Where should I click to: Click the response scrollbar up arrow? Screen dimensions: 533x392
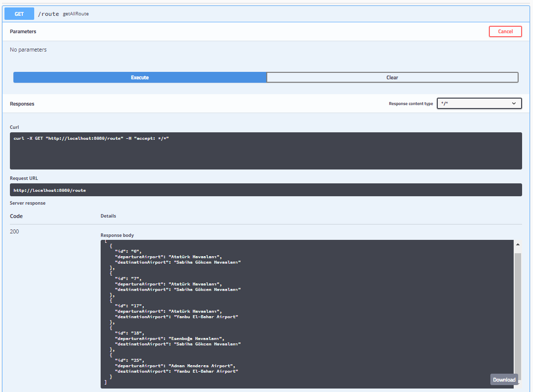(x=518, y=243)
